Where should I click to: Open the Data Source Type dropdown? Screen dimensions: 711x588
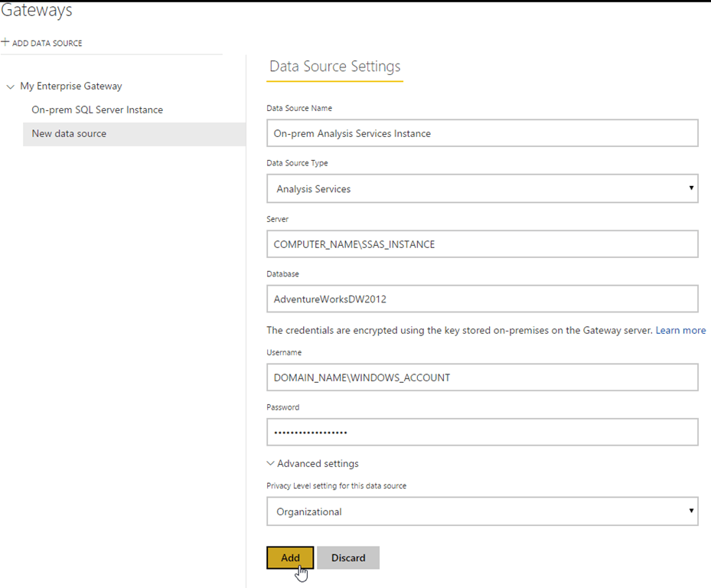click(x=482, y=188)
